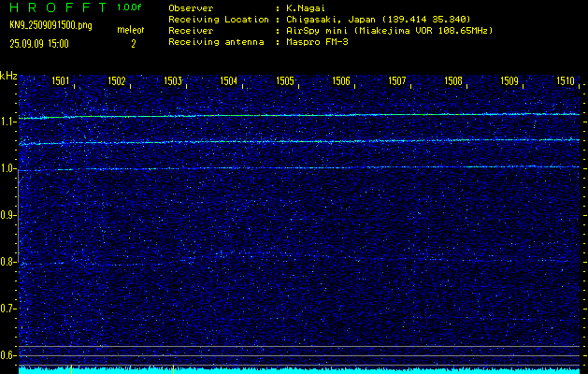Click the observer name K.Nagai

(306, 8)
